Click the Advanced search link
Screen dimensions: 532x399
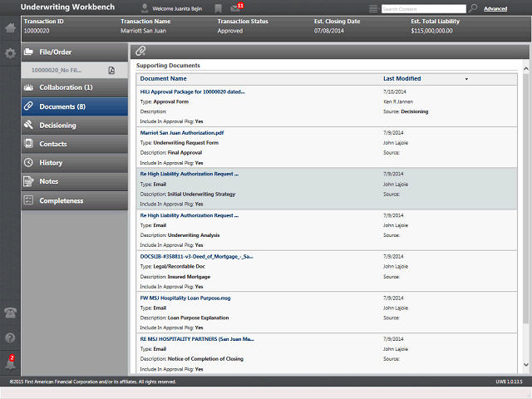point(495,9)
